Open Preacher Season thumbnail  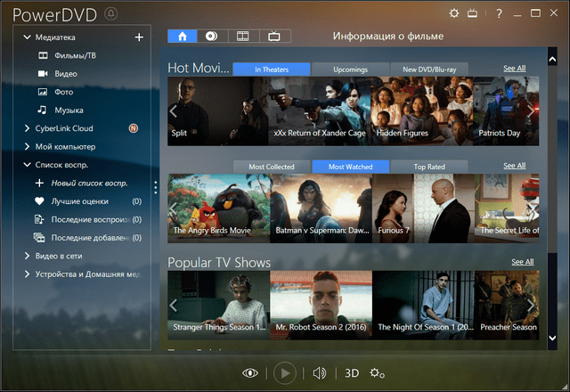pos(507,306)
